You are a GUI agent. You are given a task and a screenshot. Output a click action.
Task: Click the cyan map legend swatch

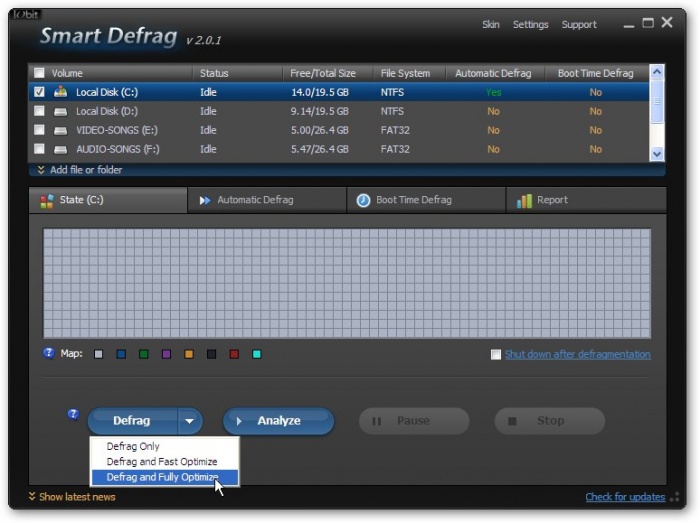tap(257, 354)
